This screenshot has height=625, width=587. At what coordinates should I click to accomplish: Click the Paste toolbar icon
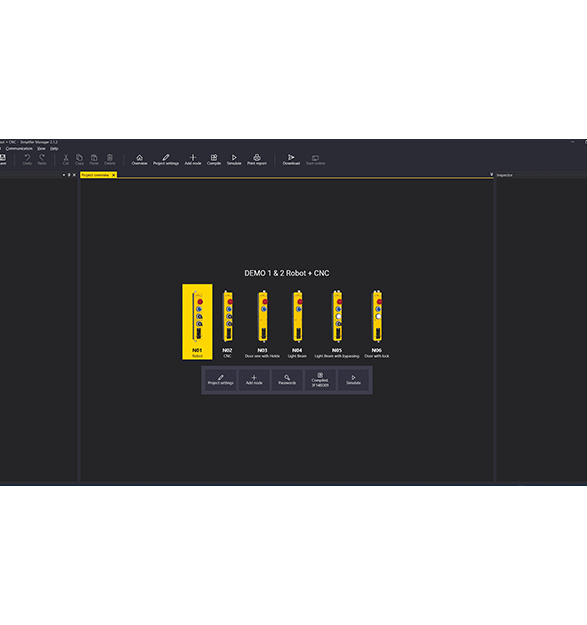tap(94, 159)
